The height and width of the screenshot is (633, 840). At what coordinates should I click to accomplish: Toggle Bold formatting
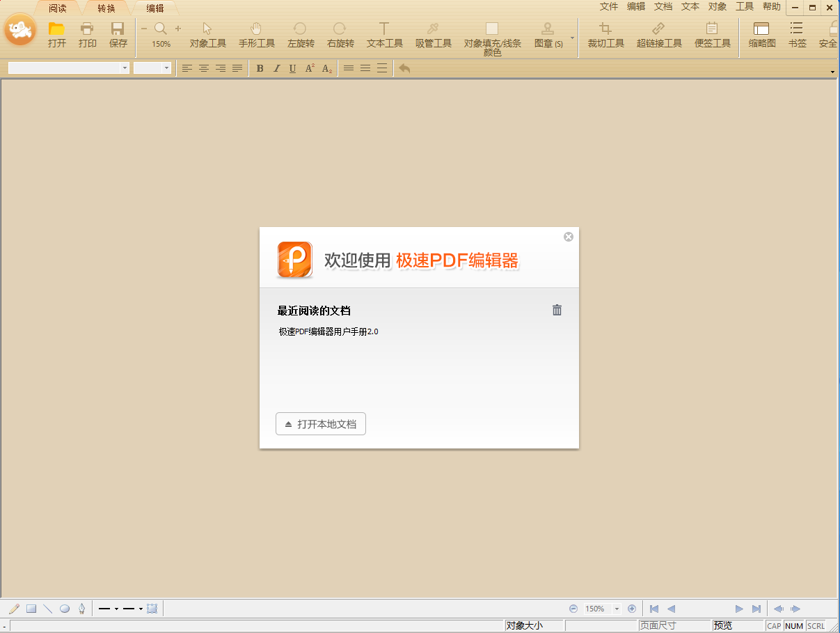click(260, 68)
